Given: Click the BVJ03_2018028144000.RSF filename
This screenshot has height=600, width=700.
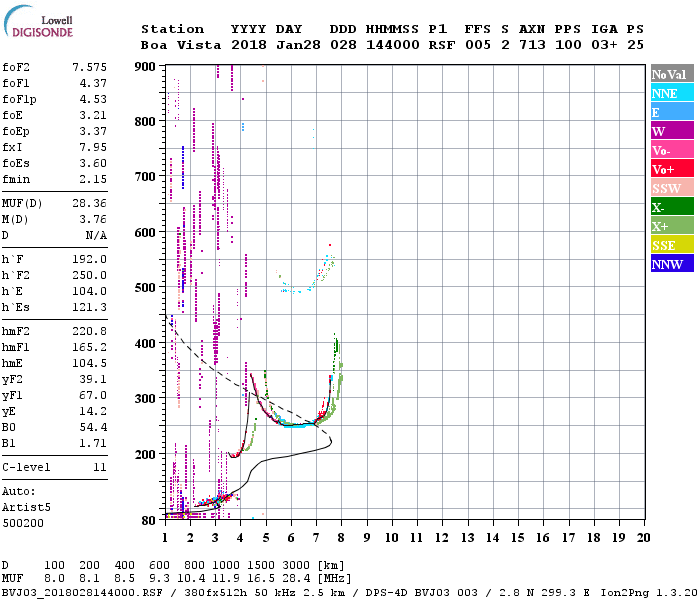Looking at the screenshot, I should (82, 593).
